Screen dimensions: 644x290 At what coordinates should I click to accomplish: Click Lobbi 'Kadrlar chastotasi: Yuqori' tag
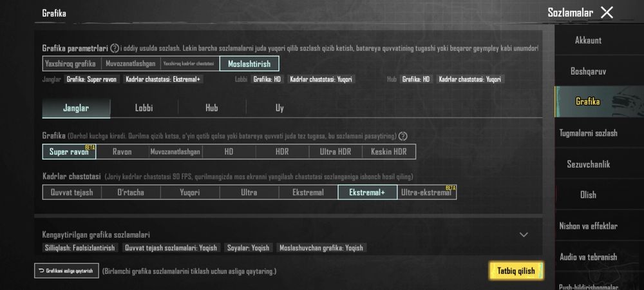tap(321, 79)
